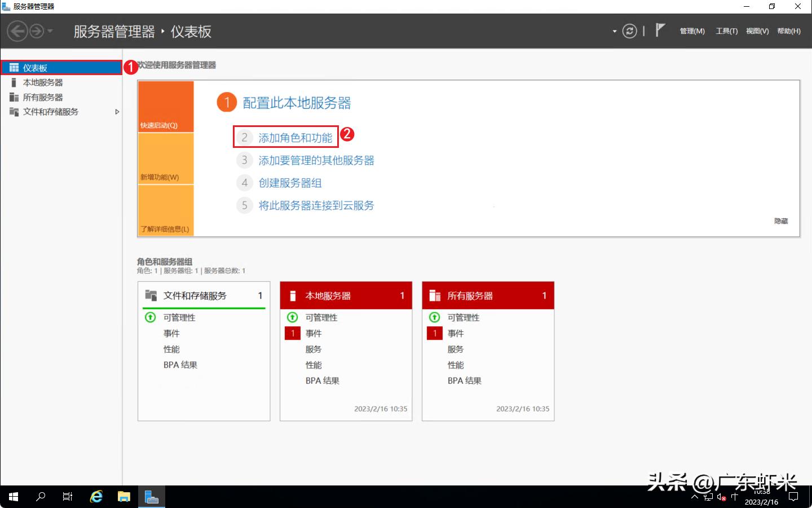Open the dropdown arrow beside the refresh icon

[614, 31]
